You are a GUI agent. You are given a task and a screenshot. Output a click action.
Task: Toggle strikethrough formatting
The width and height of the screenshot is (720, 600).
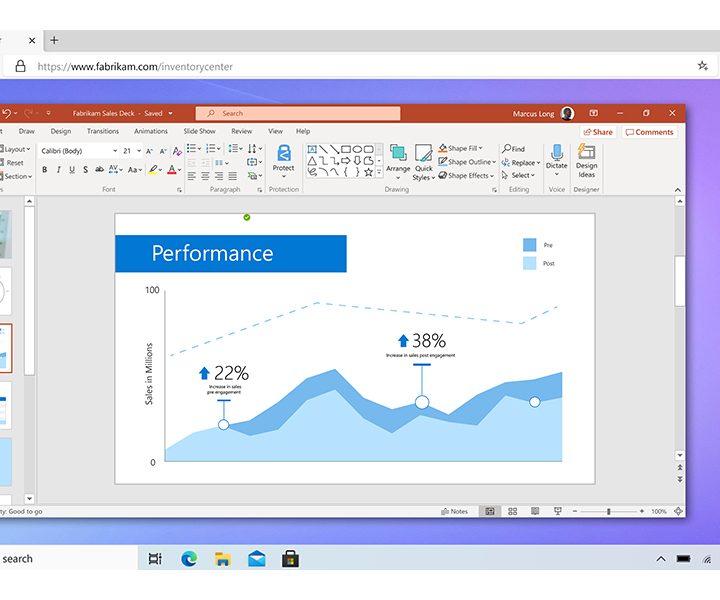click(x=99, y=170)
